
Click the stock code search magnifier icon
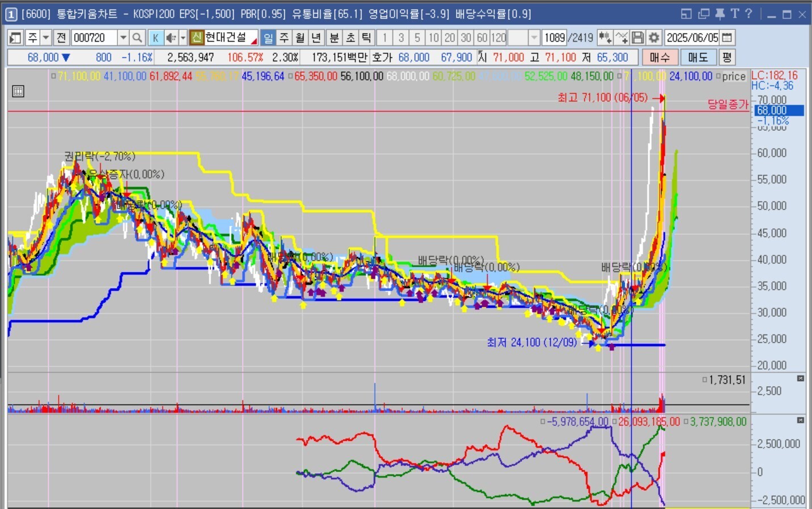(137, 38)
